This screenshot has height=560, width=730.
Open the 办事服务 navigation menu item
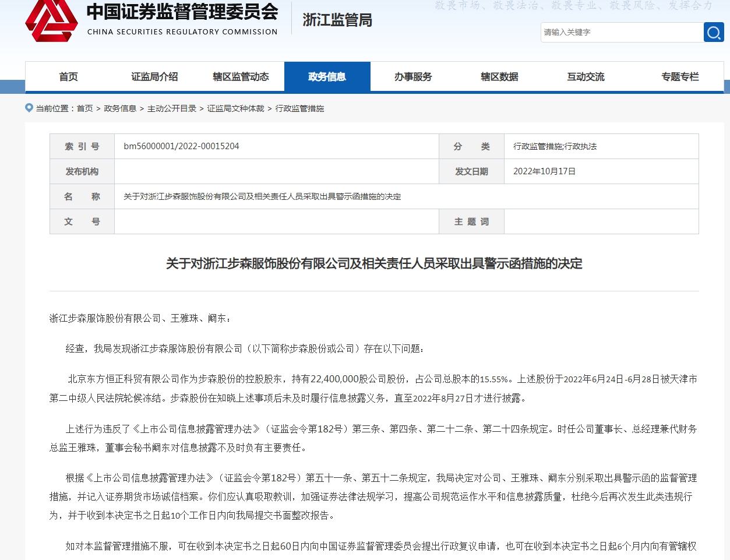tap(413, 76)
